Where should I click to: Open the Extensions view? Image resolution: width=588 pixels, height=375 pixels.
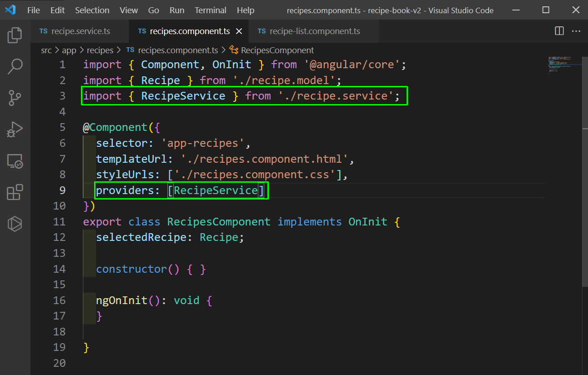pos(15,192)
